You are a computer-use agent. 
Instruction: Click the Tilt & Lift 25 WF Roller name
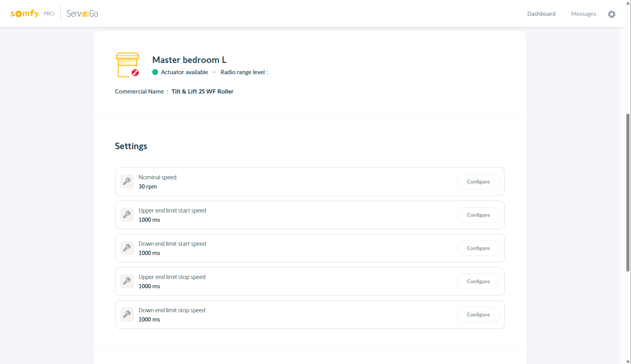coord(202,92)
